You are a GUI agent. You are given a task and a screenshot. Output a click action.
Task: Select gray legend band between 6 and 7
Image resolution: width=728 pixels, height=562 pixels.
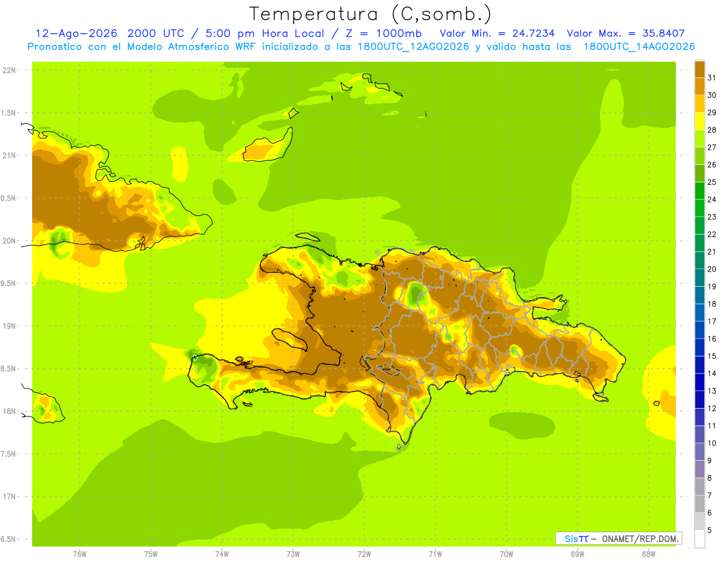tap(699, 504)
